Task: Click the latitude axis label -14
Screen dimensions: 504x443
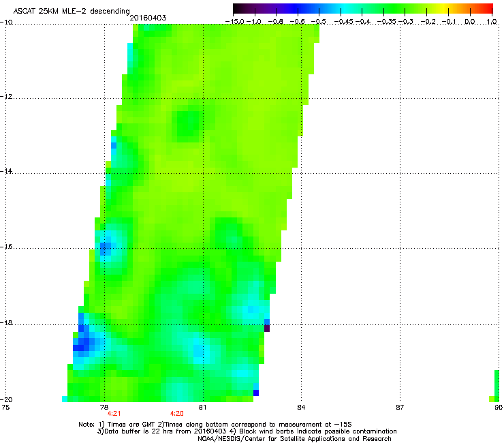Action: tap(6, 171)
